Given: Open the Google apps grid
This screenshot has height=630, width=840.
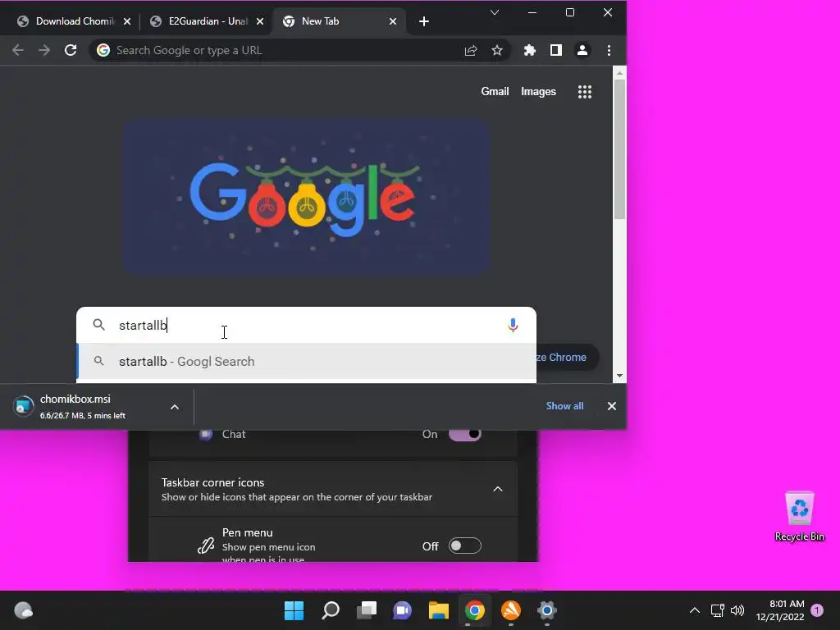Looking at the screenshot, I should coord(585,92).
